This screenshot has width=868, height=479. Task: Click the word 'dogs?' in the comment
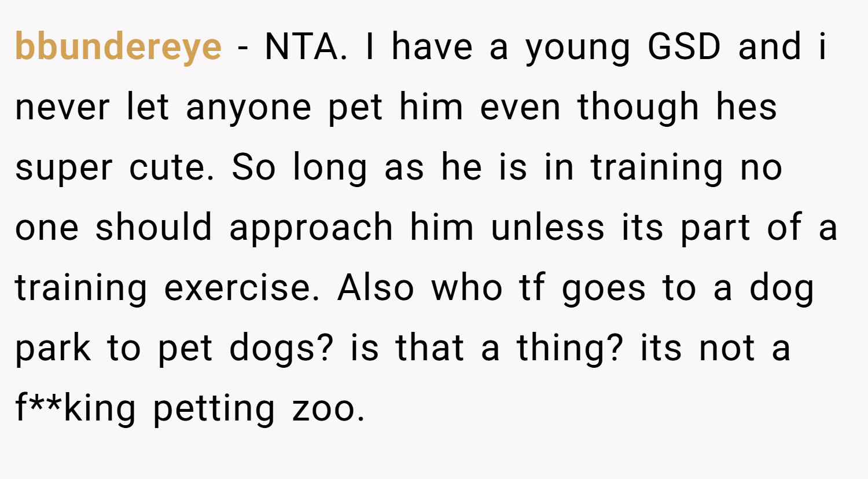281,349
